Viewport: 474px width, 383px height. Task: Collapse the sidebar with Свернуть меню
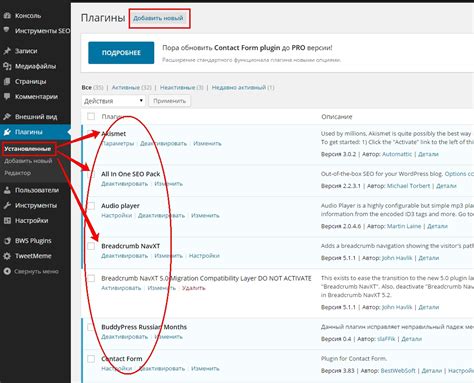coord(31,271)
